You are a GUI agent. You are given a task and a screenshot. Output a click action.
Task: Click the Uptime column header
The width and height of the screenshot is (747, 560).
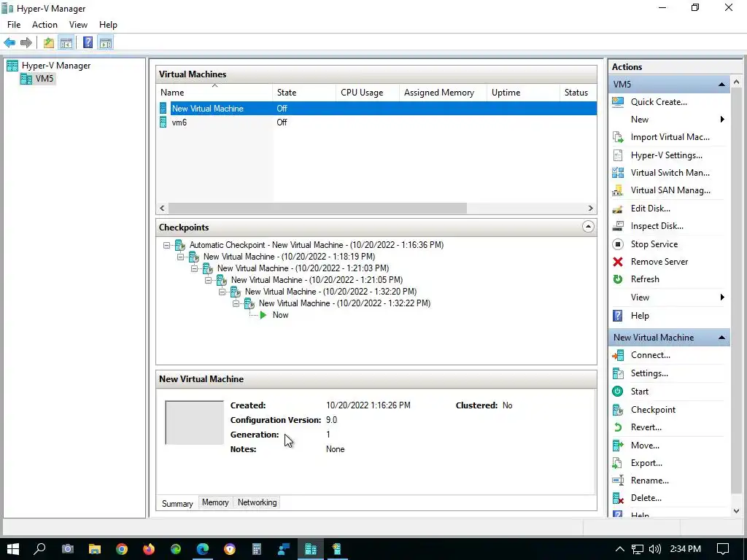pyautogui.click(x=523, y=93)
